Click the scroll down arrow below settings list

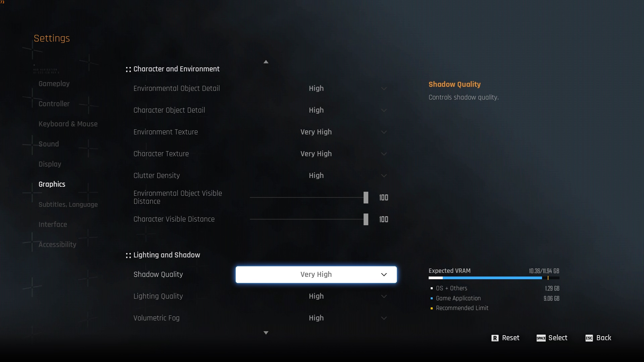[266, 333]
